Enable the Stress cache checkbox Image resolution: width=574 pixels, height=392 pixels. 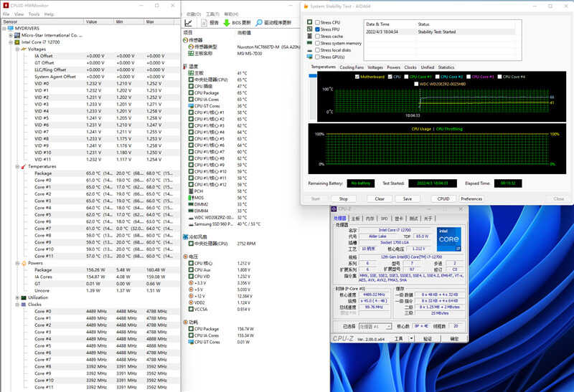317,37
